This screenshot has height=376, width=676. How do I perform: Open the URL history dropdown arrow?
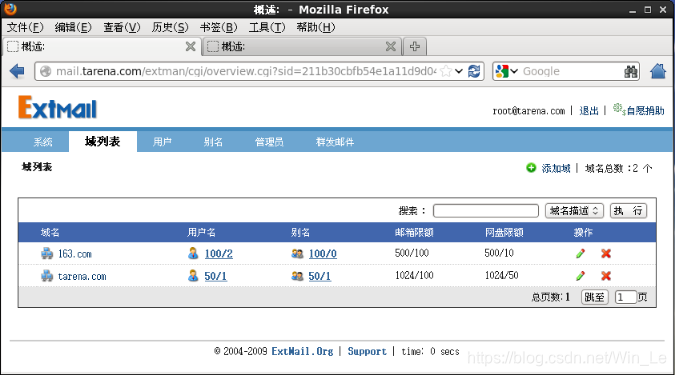tap(459, 71)
